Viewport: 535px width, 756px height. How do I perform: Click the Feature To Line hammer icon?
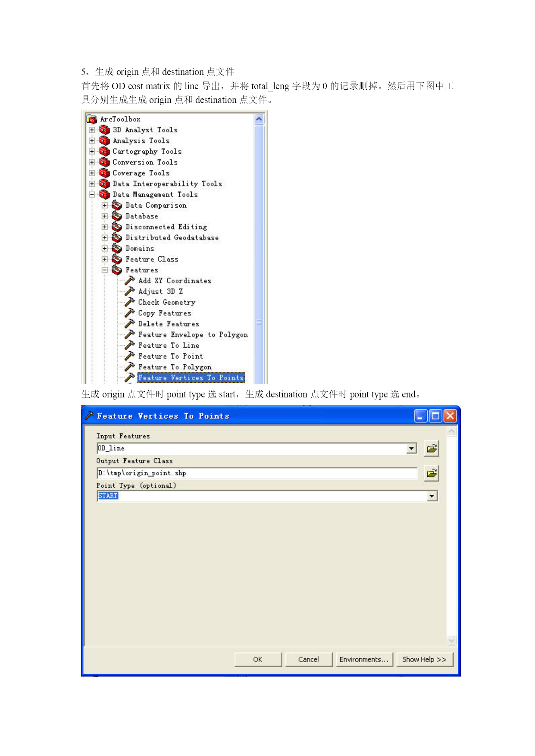[x=130, y=345]
